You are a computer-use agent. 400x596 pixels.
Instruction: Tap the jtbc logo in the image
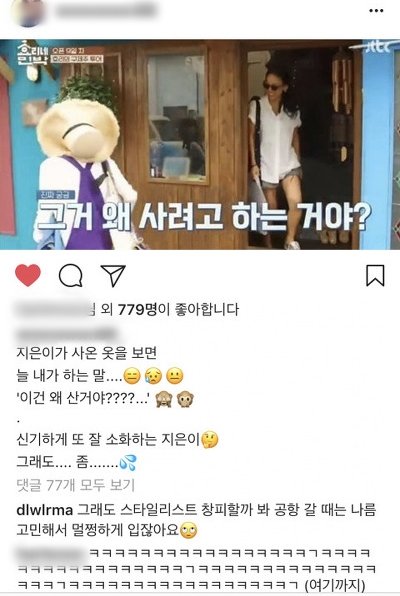coord(376,47)
